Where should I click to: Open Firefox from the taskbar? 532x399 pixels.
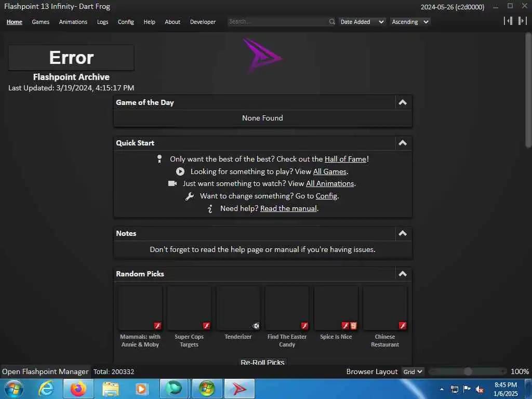pyautogui.click(x=78, y=389)
